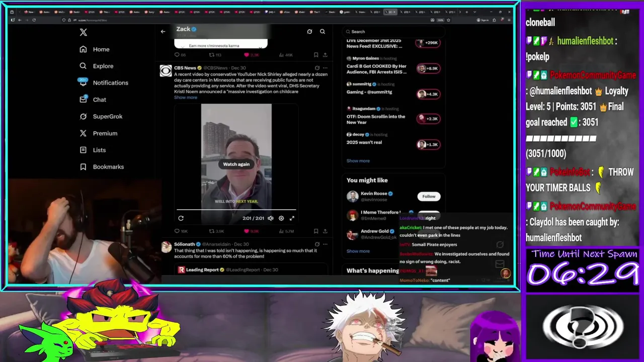Click the Grok icon in Zack header
This screenshot has height=362, width=644.
click(x=309, y=32)
